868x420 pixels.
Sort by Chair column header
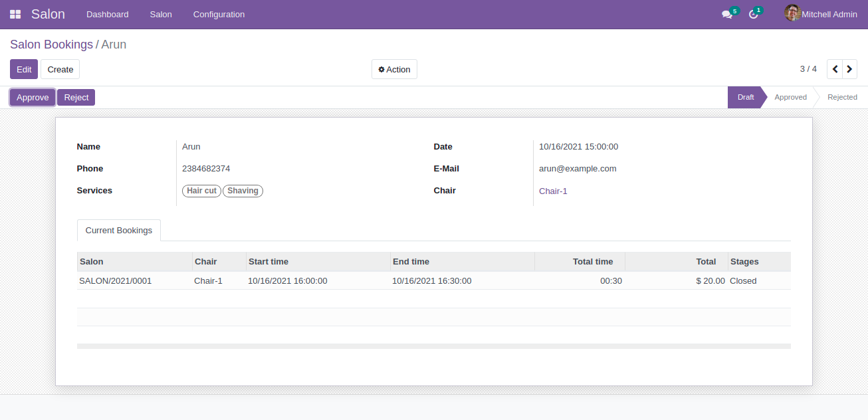pos(219,261)
